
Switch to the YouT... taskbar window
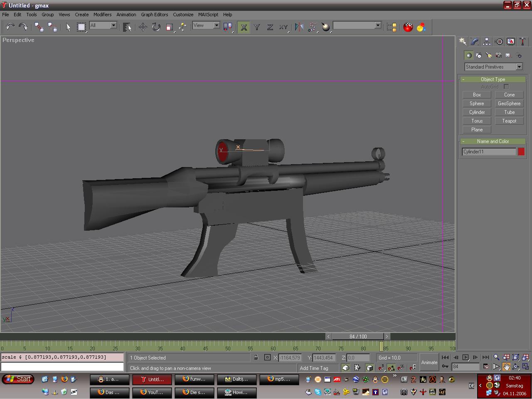152,392
